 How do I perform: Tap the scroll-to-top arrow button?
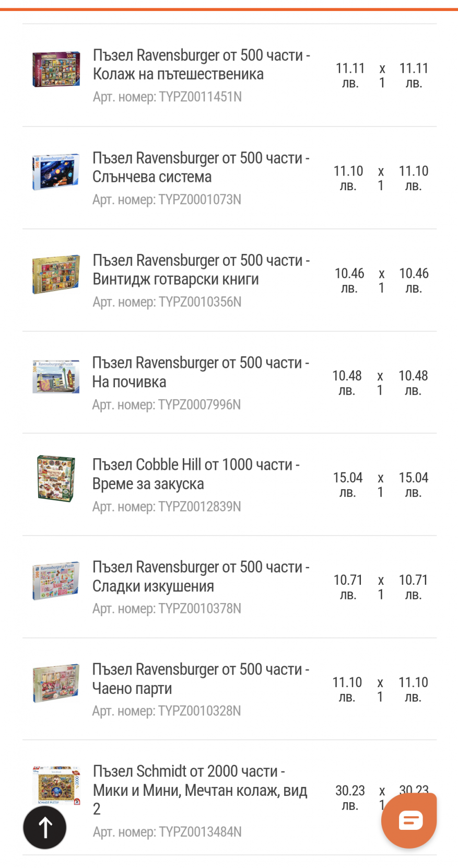45,827
